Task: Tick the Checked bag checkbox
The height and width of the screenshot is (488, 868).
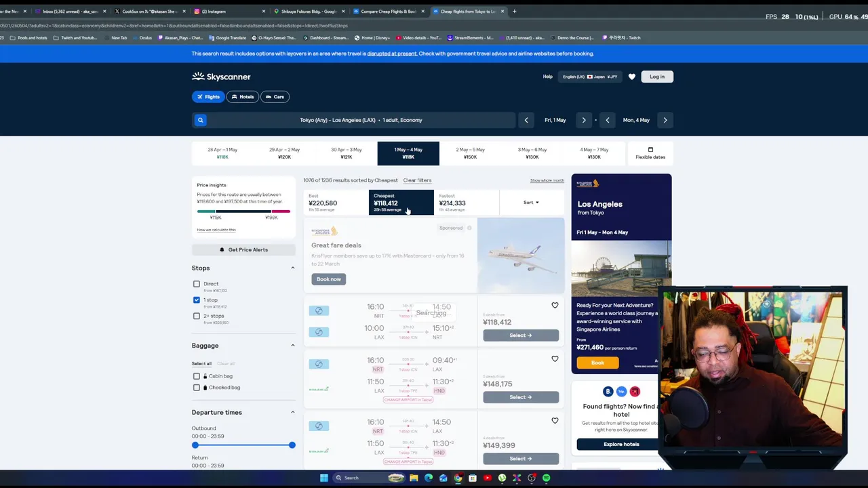Action: [197, 388]
